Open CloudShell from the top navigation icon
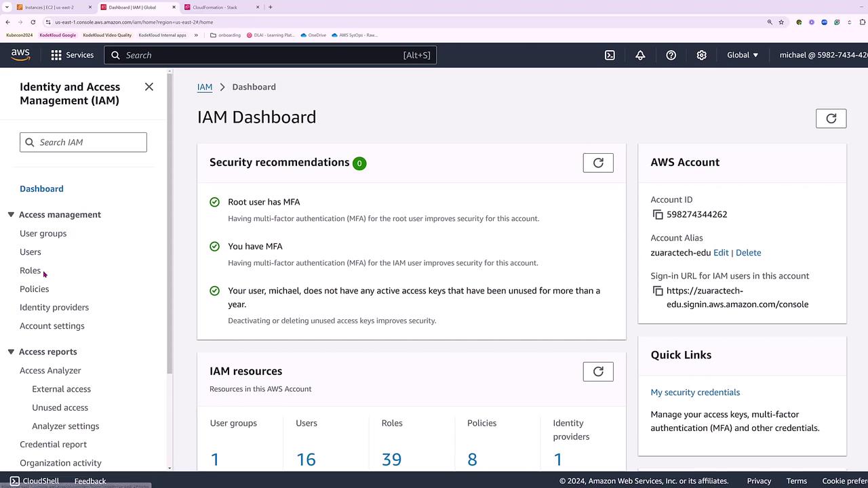The width and height of the screenshot is (868, 488). pos(610,55)
